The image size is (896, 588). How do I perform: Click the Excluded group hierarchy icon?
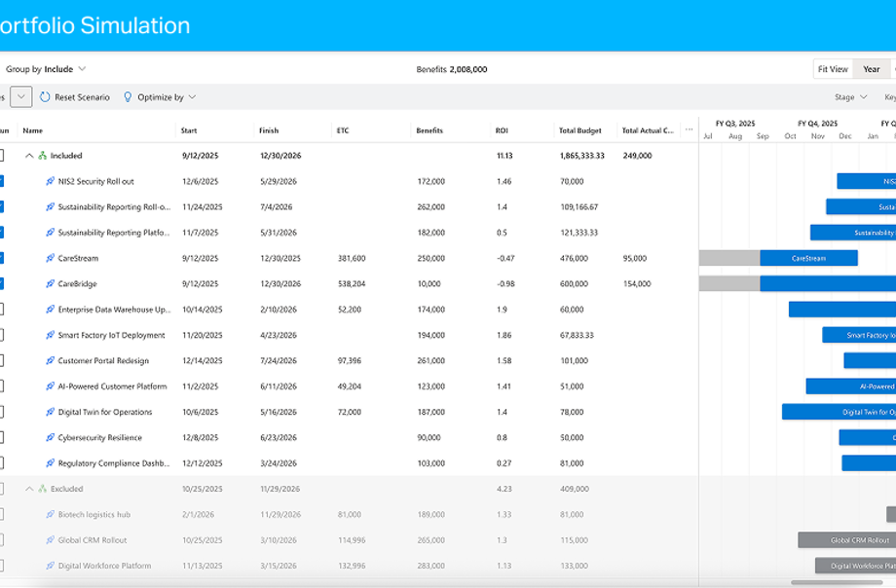coord(43,489)
